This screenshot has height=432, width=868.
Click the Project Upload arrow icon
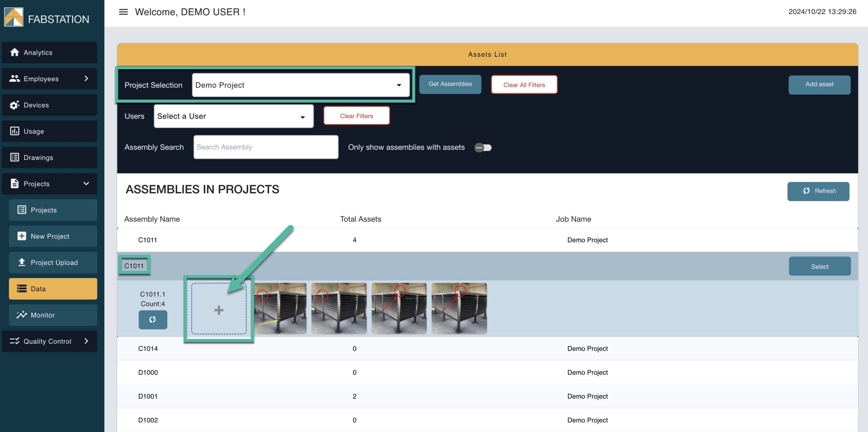(x=22, y=262)
